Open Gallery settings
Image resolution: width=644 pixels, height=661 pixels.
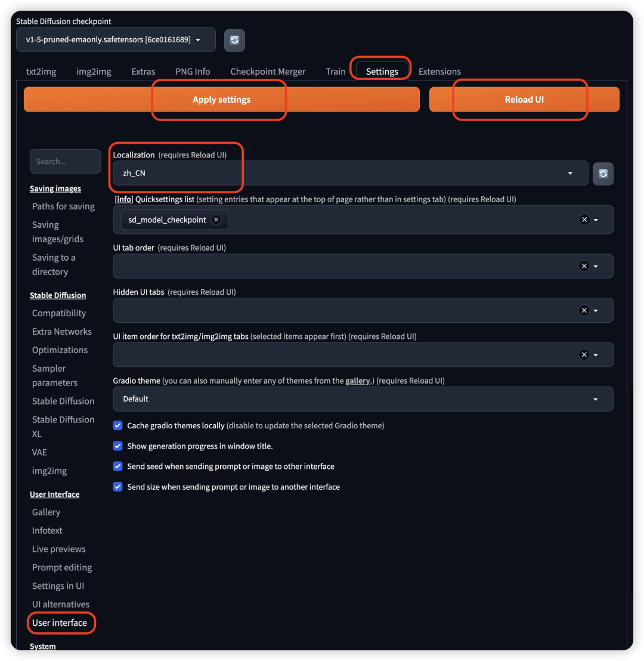pyautogui.click(x=46, y=512)
